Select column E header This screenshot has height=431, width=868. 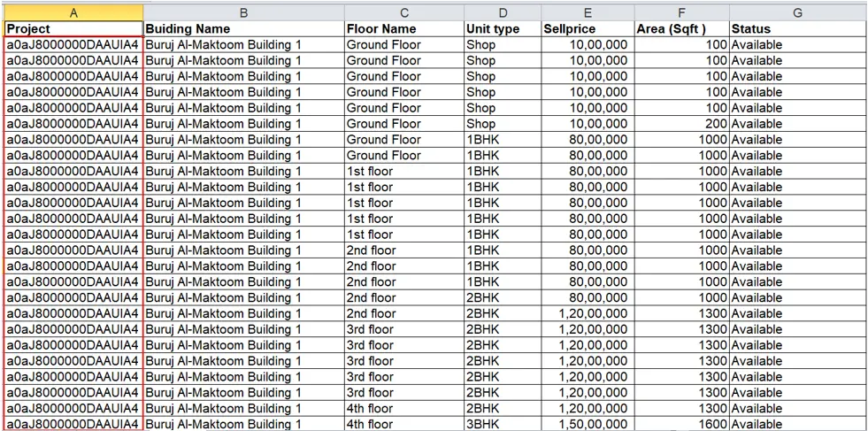pos(588,12)
